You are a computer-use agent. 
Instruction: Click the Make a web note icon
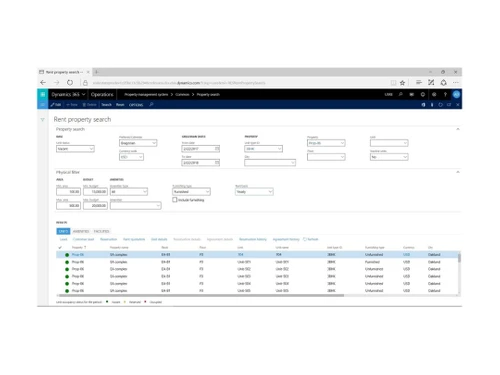coord(431,82)
